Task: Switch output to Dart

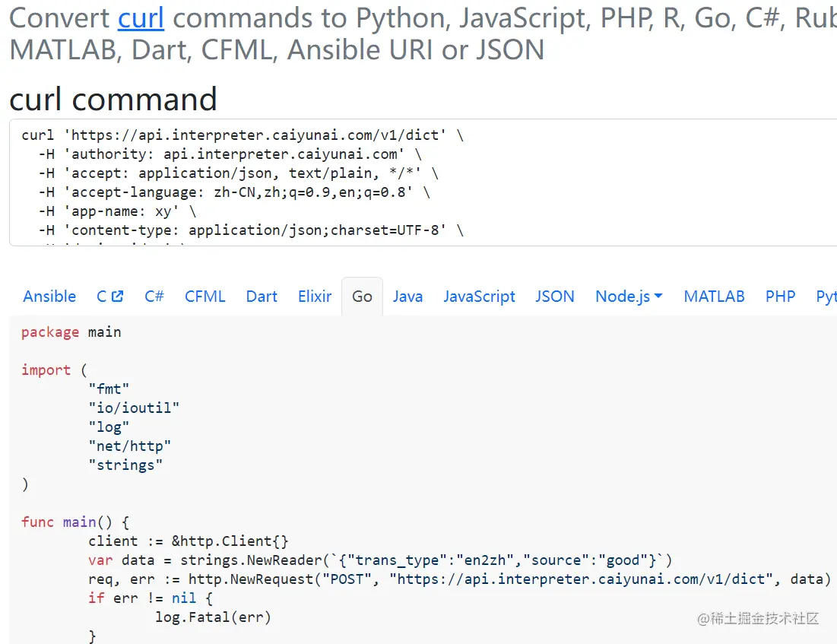Action: 262,297
